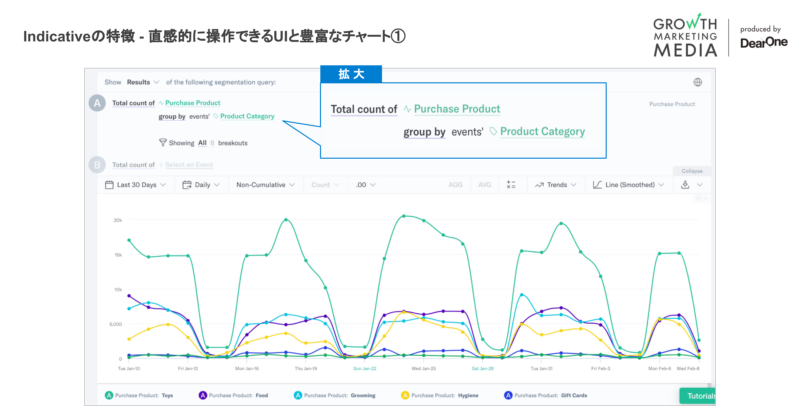The height and width of the screenshot is (420, 800).
Task: Click Select an Event in row B
Action: point(189,165)
